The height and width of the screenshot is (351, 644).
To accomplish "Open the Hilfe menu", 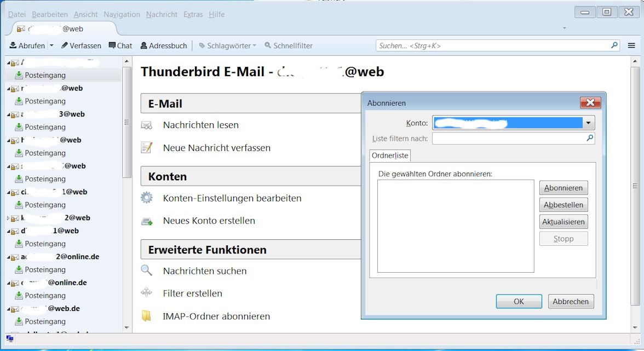I will tap(216, 14).
